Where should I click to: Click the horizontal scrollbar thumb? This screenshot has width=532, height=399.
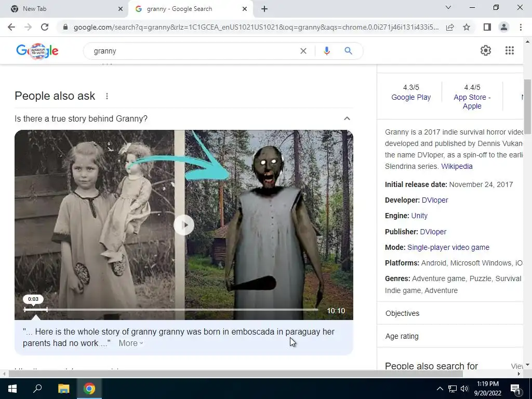(x=235, y=374)
